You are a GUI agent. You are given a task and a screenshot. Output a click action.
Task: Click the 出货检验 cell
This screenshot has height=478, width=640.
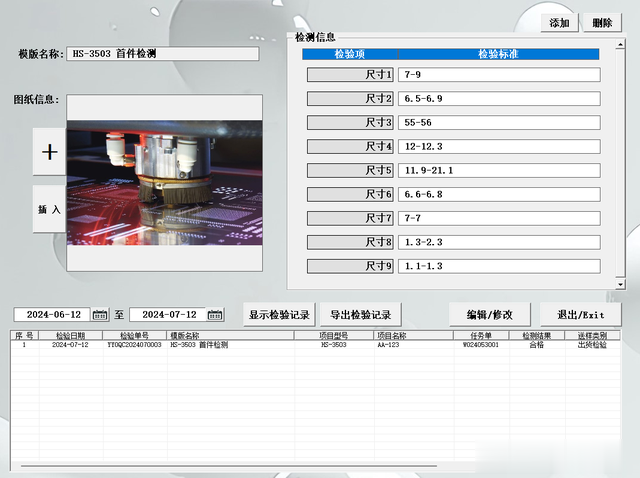point(592,345)
